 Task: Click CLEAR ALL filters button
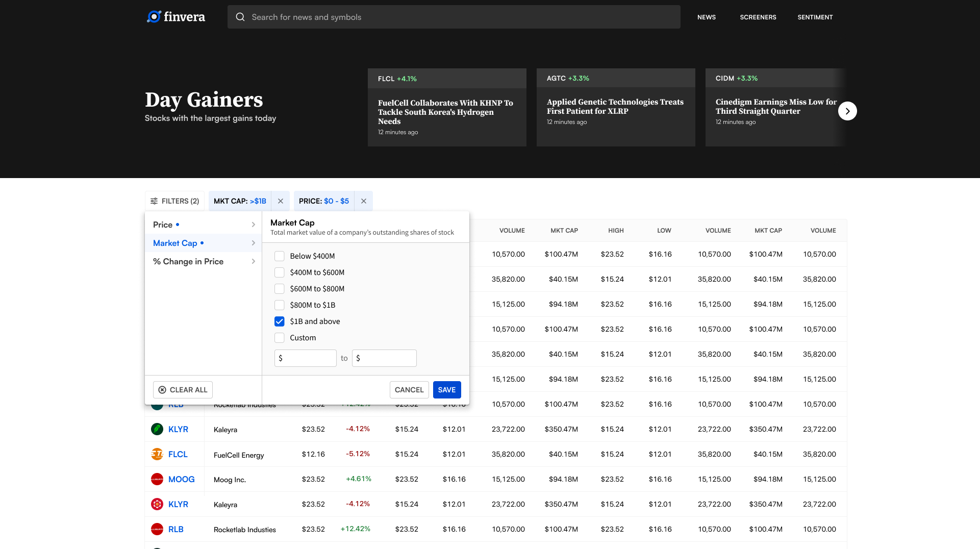(183, 390)
